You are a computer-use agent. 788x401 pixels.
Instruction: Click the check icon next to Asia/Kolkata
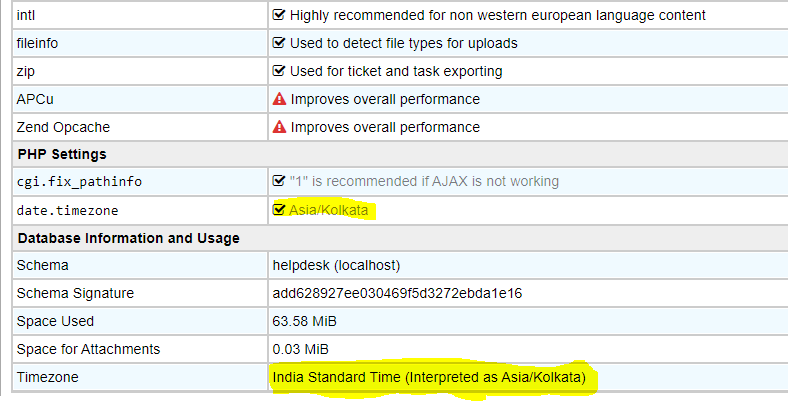click(x=279, y=210)
